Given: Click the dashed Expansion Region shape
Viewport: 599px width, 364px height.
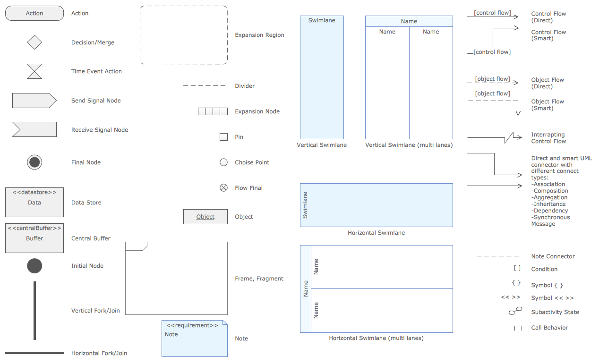Looking at the screenshot, I should tap(184, 35).
